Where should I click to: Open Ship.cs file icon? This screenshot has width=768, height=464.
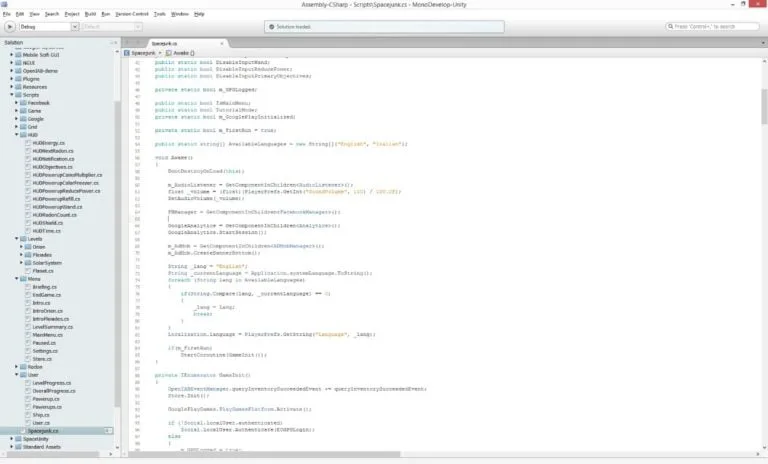point(28,415)
